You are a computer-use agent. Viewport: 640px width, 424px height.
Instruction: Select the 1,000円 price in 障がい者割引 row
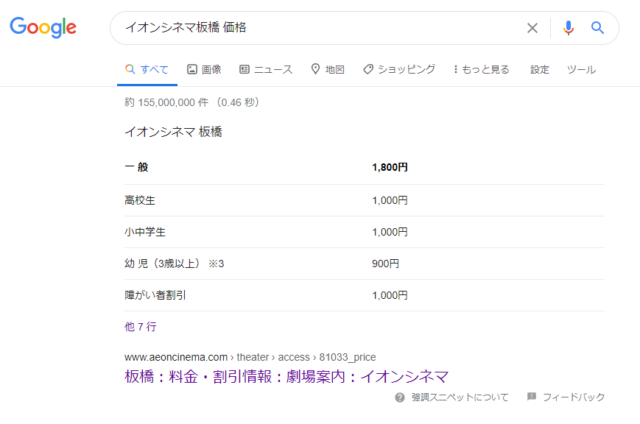tap(390, 295)
